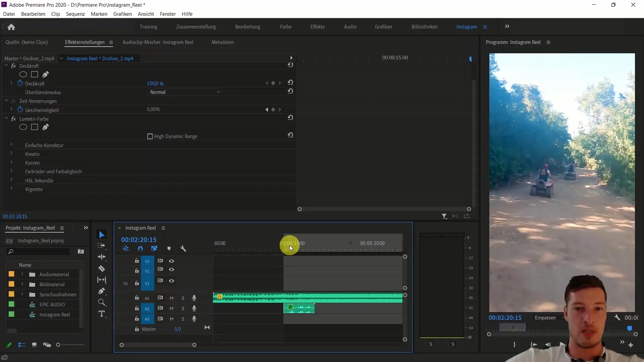
Task: Select the Selection tool arrow
Action: point(102,235)
